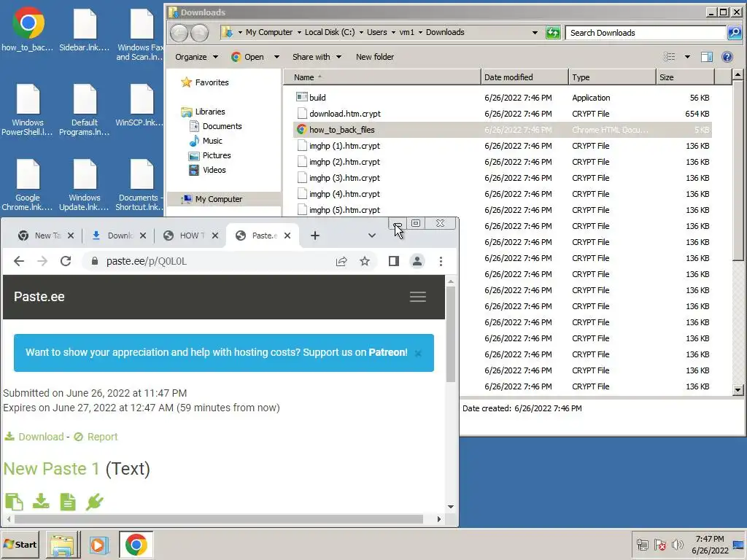Click Chrome taskbar button
Screen dimensions: 747x560
(136, 545)
